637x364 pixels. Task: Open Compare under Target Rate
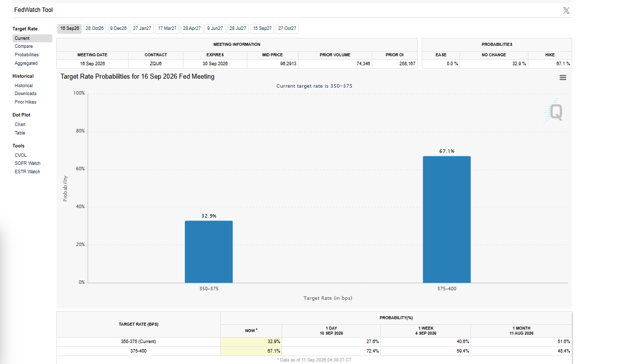pyautogui.click(x=23, y=46)
